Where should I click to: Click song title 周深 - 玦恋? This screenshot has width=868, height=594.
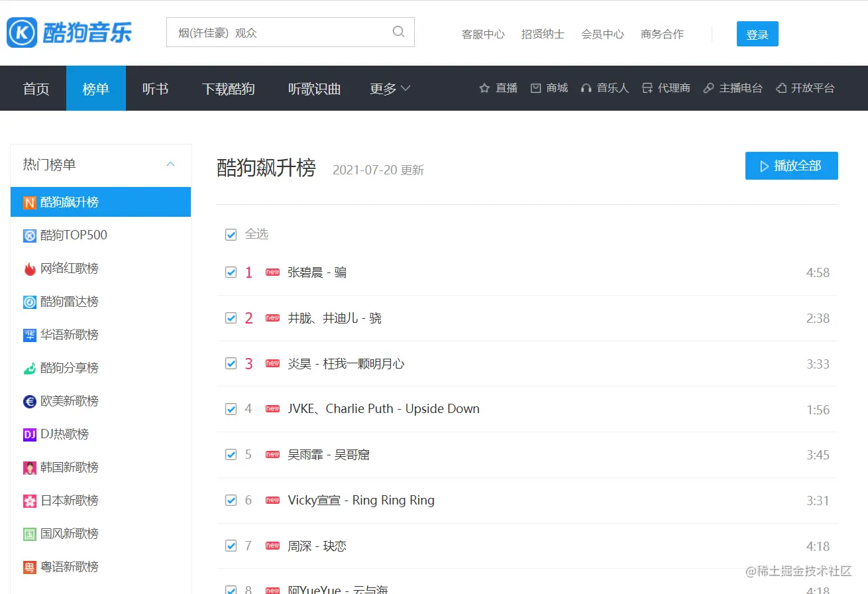pyautogui.click(x=317, y=546)
